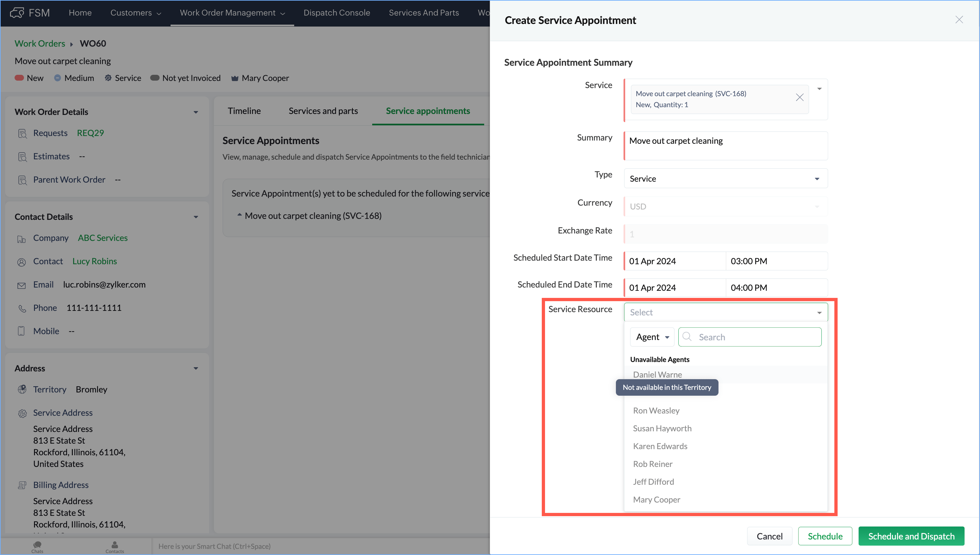Open the Type dropdown showing Service
Screen dimensions: 980x555
coord(726,178)
